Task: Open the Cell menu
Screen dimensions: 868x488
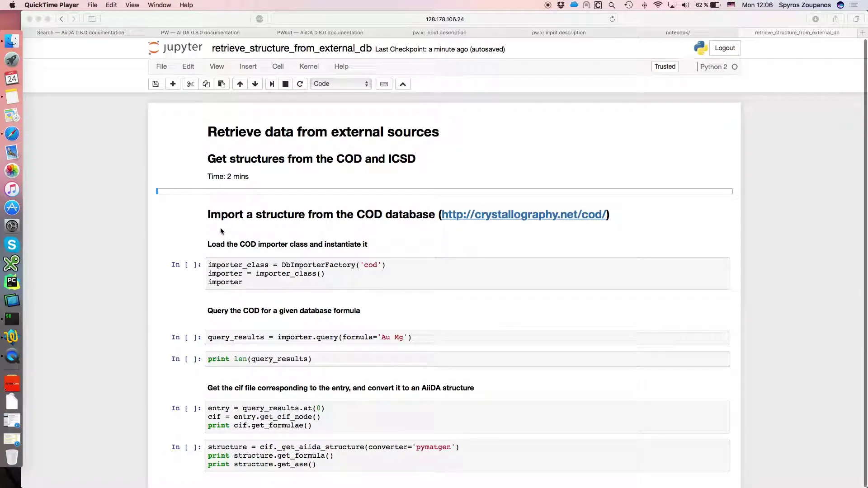Action: [x=278, y=66]
